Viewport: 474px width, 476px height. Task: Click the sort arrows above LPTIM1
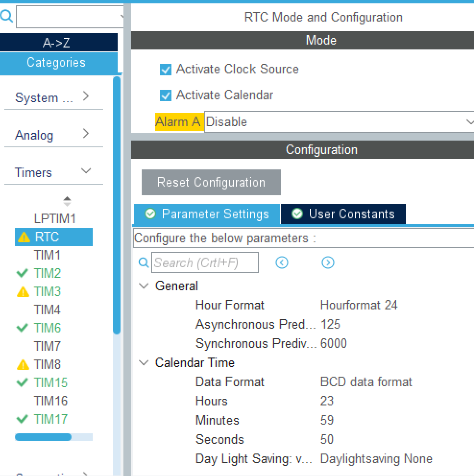67,201
